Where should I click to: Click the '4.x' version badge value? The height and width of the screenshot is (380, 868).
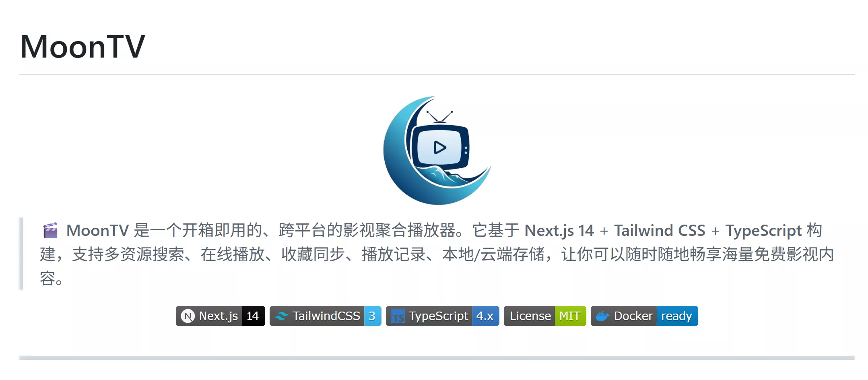pyautogui.click(x=485, y=316)
